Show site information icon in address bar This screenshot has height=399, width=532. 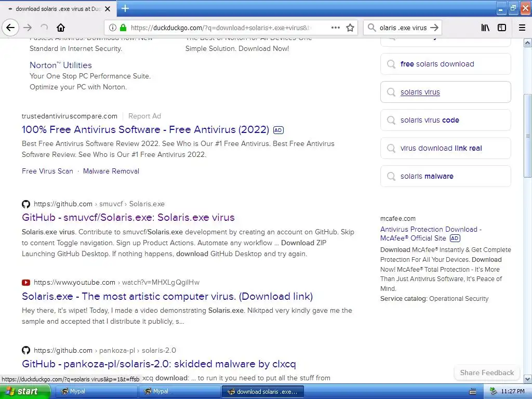coord(113,28)
